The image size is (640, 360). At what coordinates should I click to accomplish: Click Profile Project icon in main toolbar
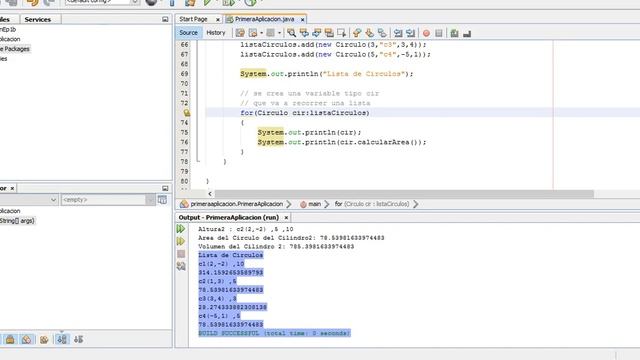click(x=251, y=2)
